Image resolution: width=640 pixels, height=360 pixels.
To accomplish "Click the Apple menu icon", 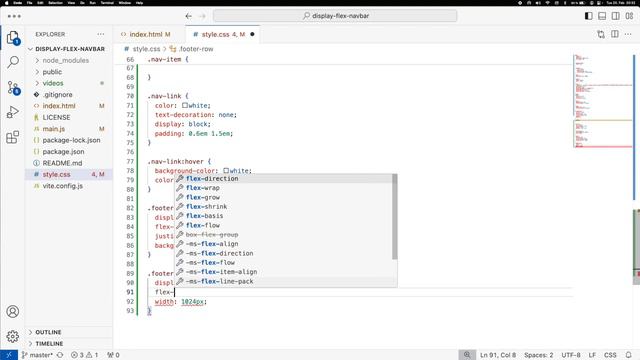I will tap(6, 2).
